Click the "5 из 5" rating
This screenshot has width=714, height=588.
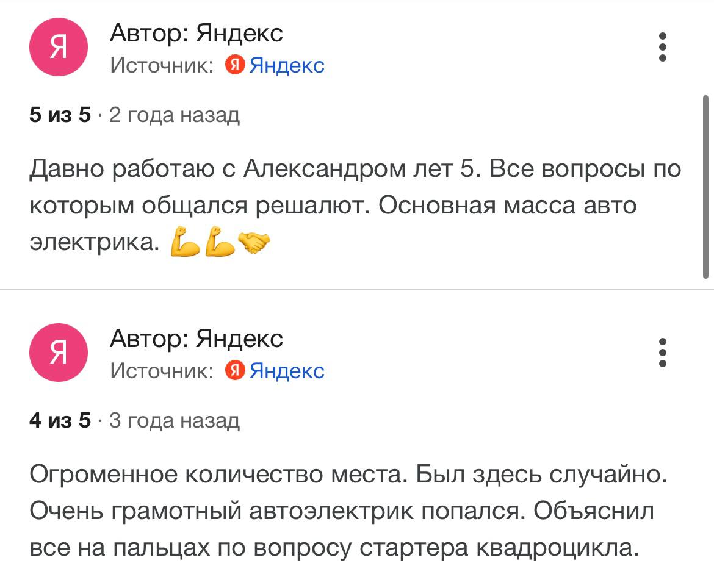[60, 115]
